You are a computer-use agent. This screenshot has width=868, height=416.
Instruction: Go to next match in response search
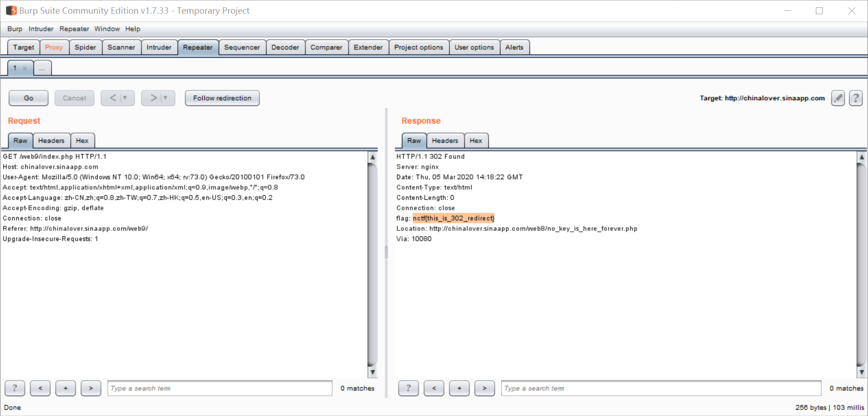coord(485,388)
